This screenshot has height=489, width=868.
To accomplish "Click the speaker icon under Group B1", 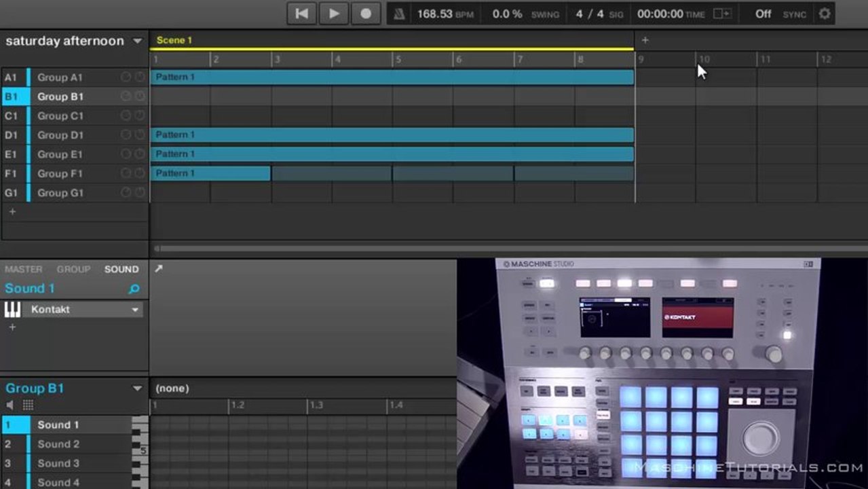I will pyautogui.click(x=10, y=405).
